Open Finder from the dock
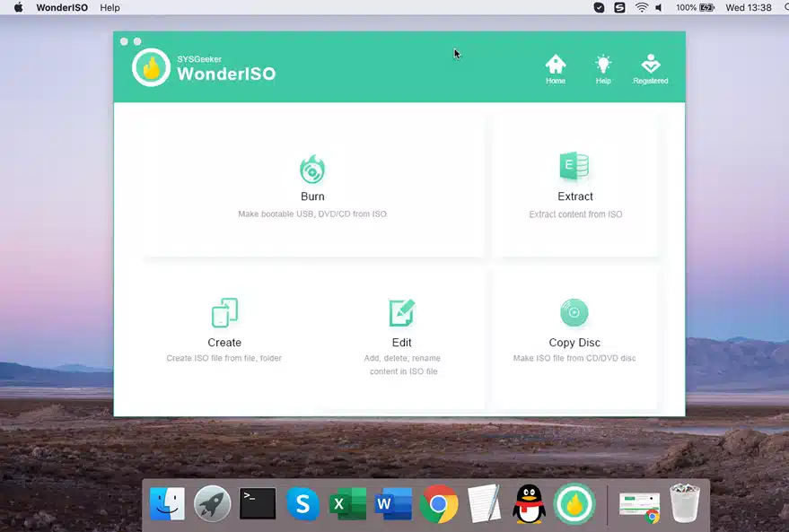The image size is (789, 532). [x=168, y=503]
